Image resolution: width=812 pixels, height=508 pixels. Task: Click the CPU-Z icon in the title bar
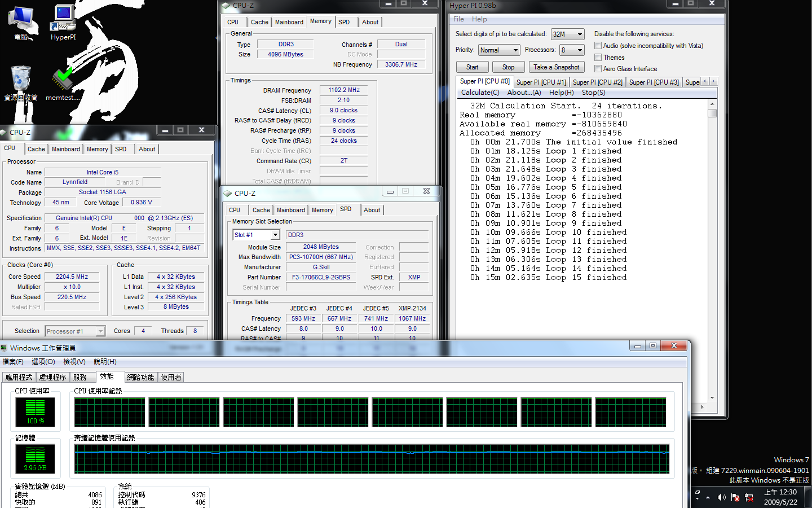tap(226, 5)
